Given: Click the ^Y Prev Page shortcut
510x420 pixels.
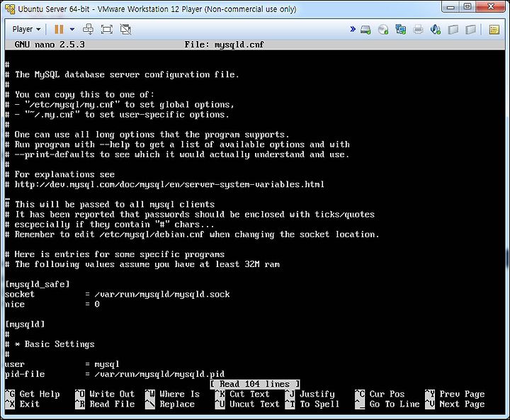Looking at the screenshot, I should [x=455, y=394].
